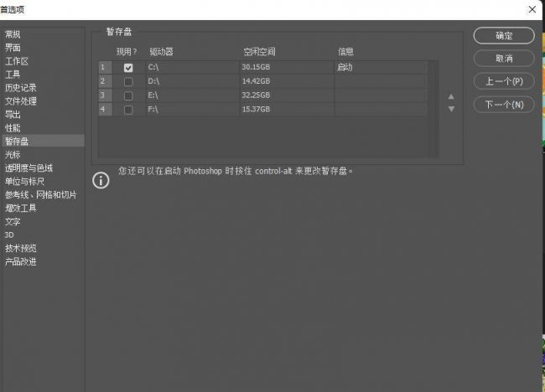Click the 启动 info cell
This screenshot has width=545, height=392.
tap(381, 67)
